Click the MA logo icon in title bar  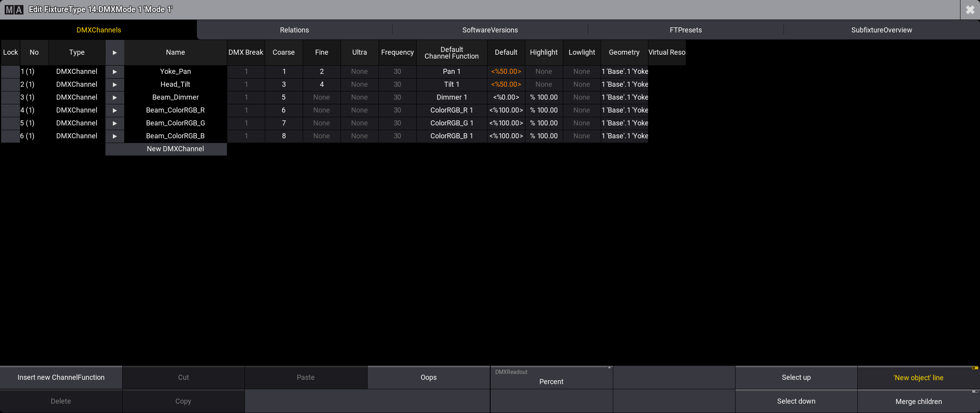click(14, 9)
